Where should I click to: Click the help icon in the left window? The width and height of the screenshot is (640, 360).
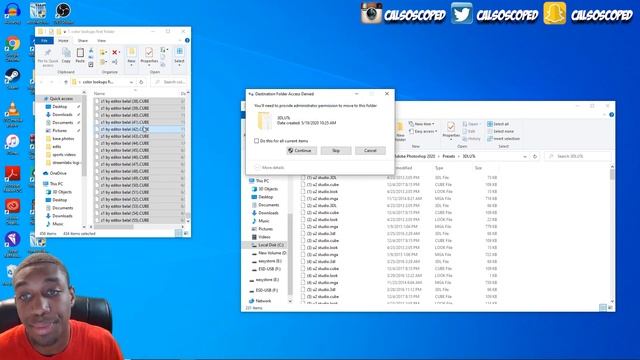point(187,40)
